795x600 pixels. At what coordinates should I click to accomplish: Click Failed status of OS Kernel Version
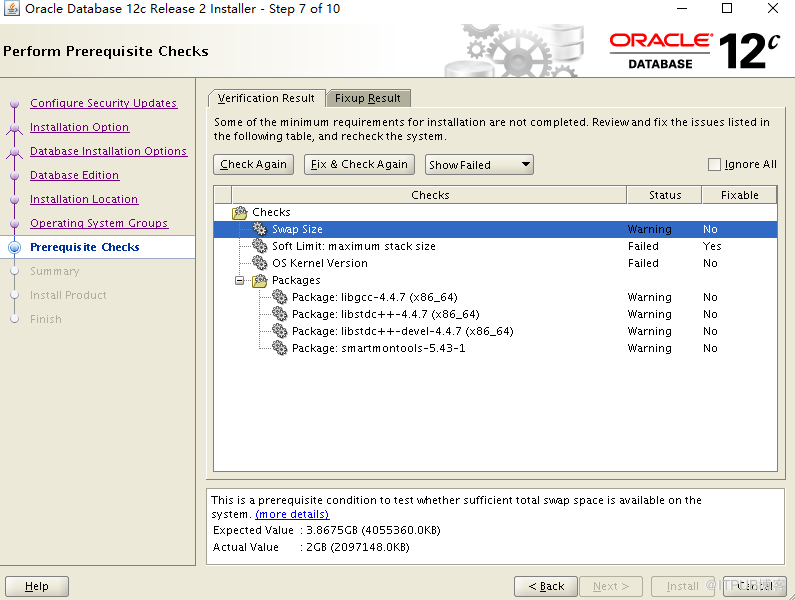tap(643, 263)
